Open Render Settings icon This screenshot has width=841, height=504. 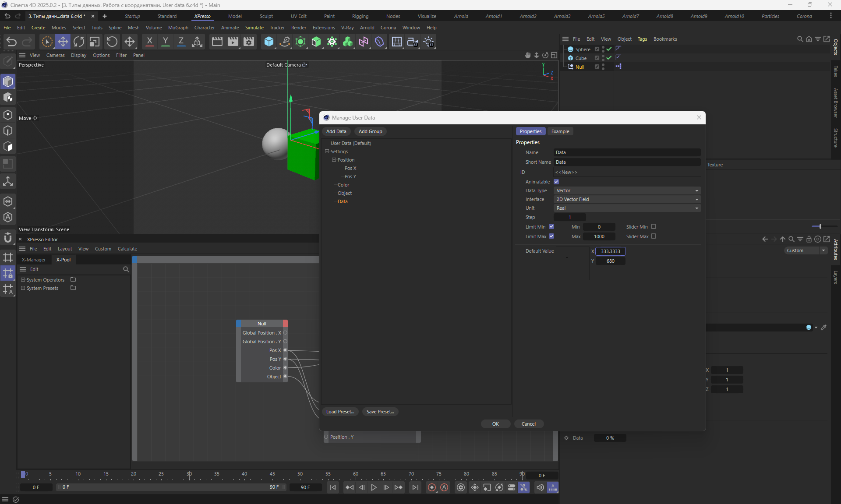(249, 42)
